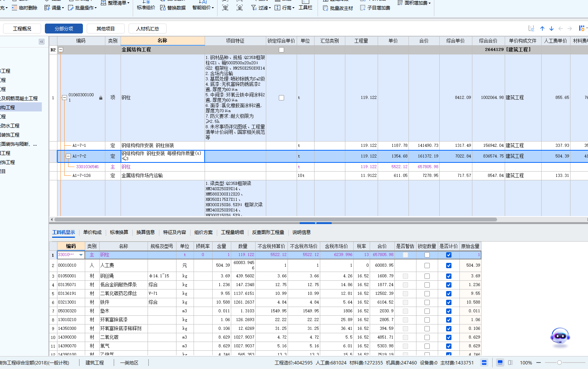Click the blue move-up arrow icon
Screen dimensions: 588x369
(542, 29)
